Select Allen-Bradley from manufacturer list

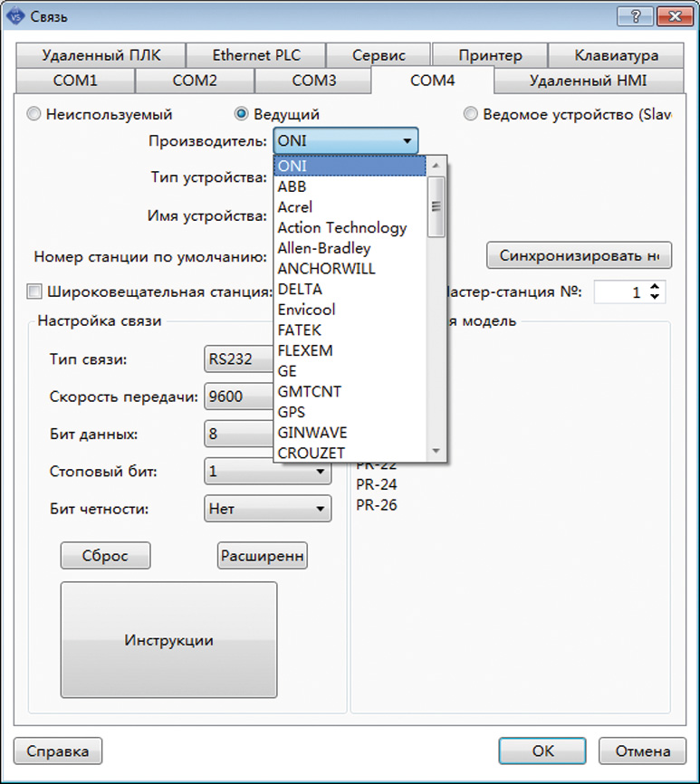[x=324, y=248]
